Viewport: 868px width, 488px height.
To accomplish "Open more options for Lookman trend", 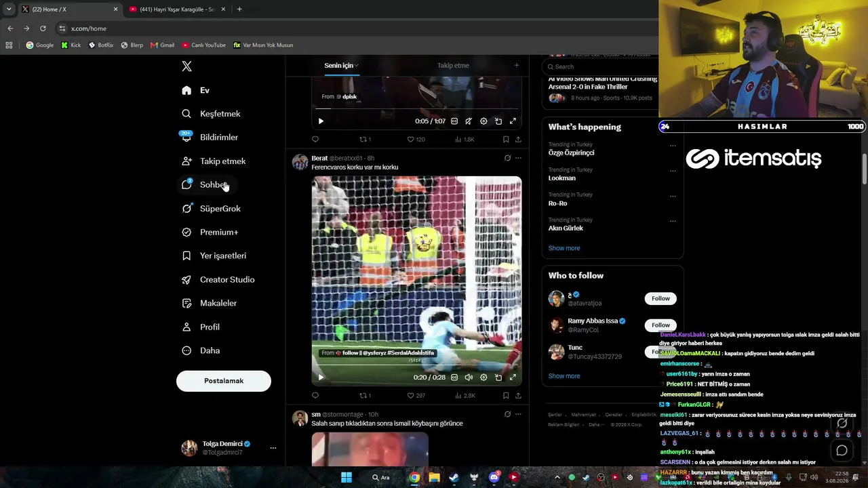I will [x=673, y=171].
